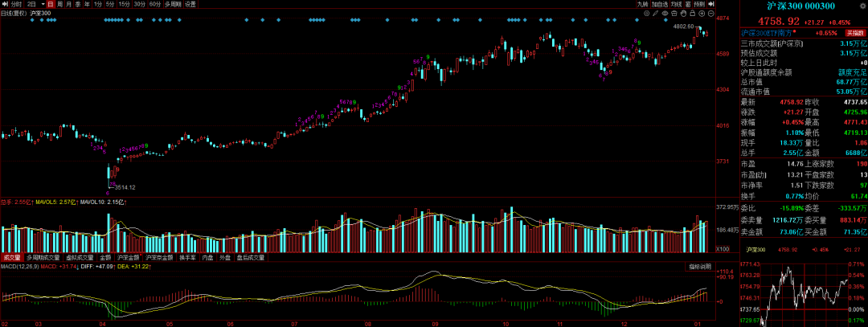This screenshot has height=327, width=868.
Task: Select the 多周期成交量 tab
Action: [x=43, y=257]
